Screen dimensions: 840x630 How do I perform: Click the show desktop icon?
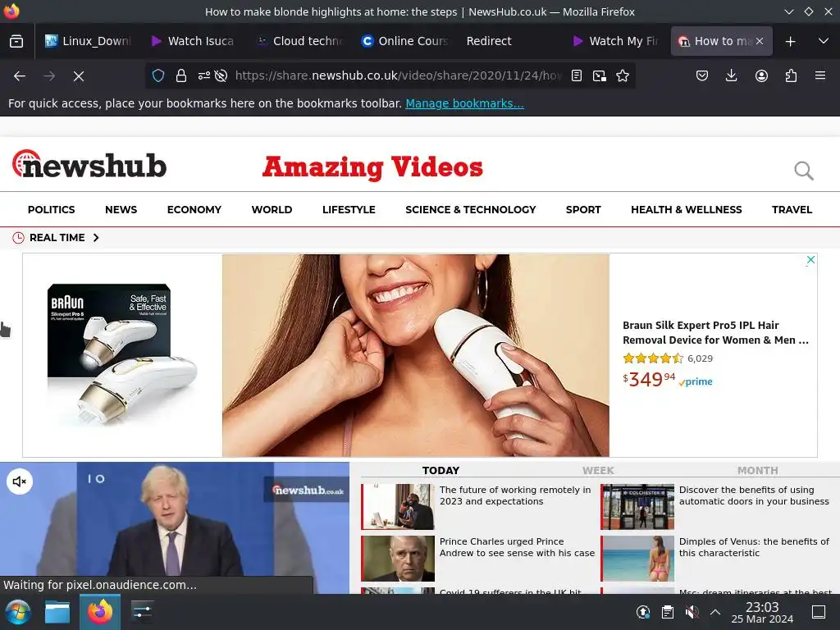point(819,612)
